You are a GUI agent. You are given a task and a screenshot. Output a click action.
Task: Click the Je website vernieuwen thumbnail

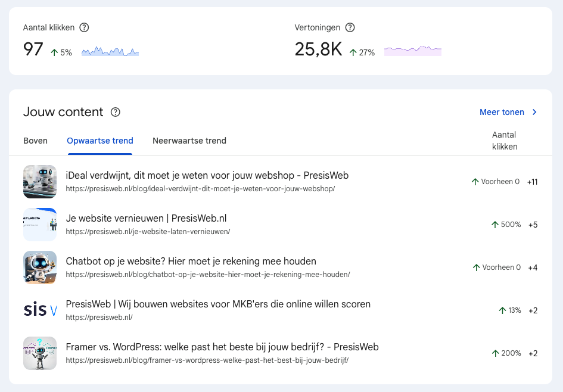point(40,225)
